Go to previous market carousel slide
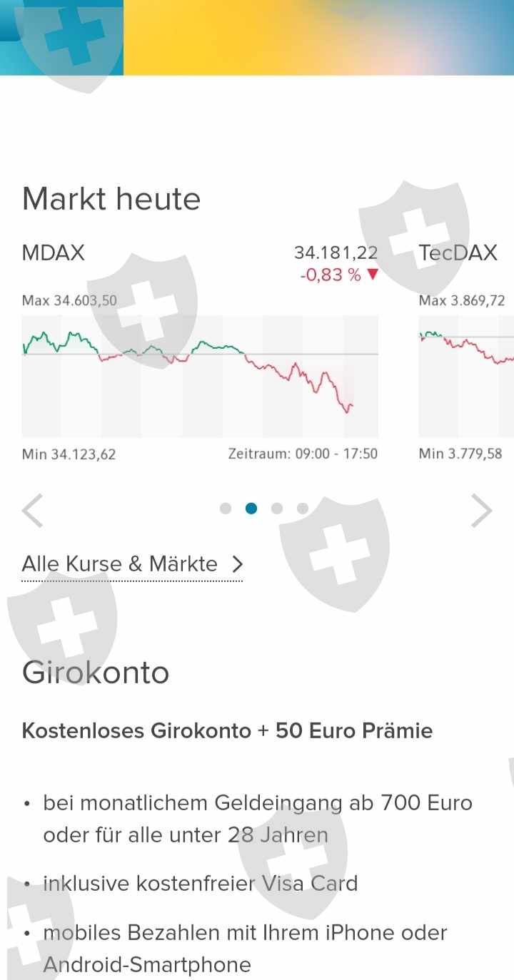Image resolution: width=514 pixels, height=980 pixels. point(33,510)
